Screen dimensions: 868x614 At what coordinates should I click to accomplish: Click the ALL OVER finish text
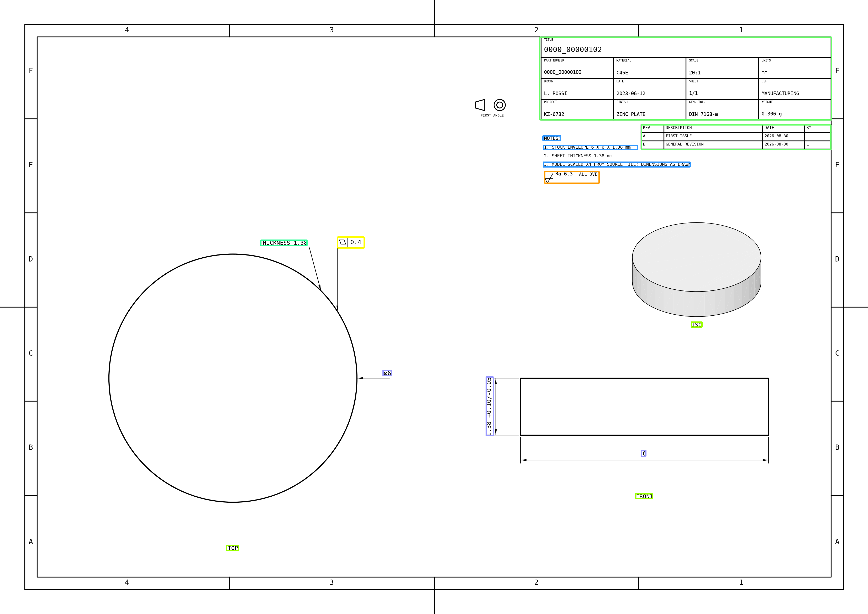coord(589,174)
